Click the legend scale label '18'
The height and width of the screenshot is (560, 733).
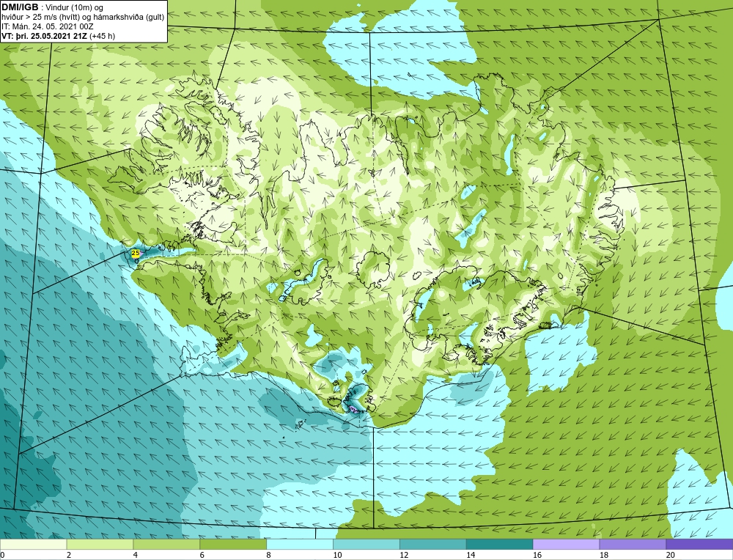click(603, 556)
